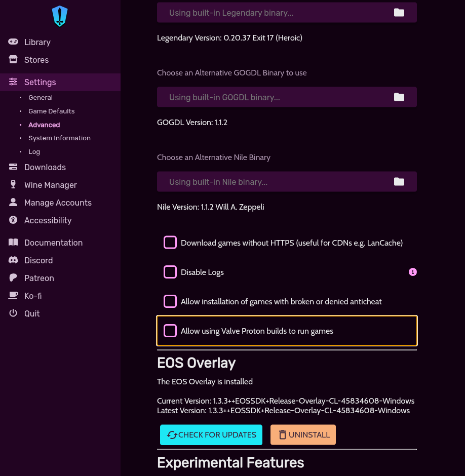Enable download games without HTTPS checkbox
The height and width of the screenshot is (476, 465).
(170, 243)
